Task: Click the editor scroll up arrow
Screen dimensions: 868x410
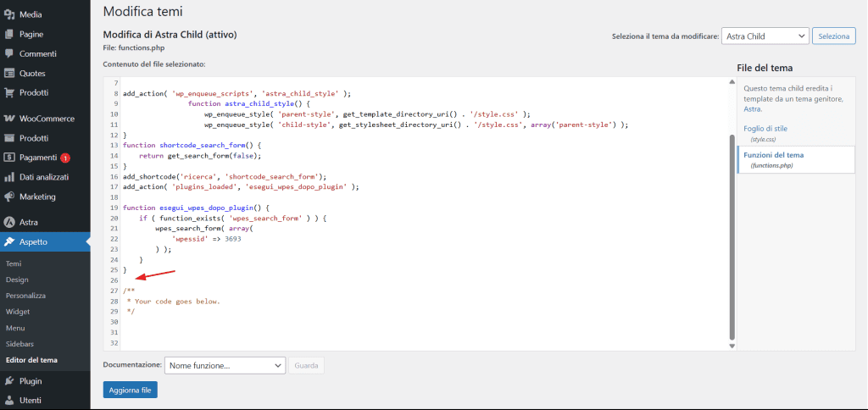Action: coord(732,82)
